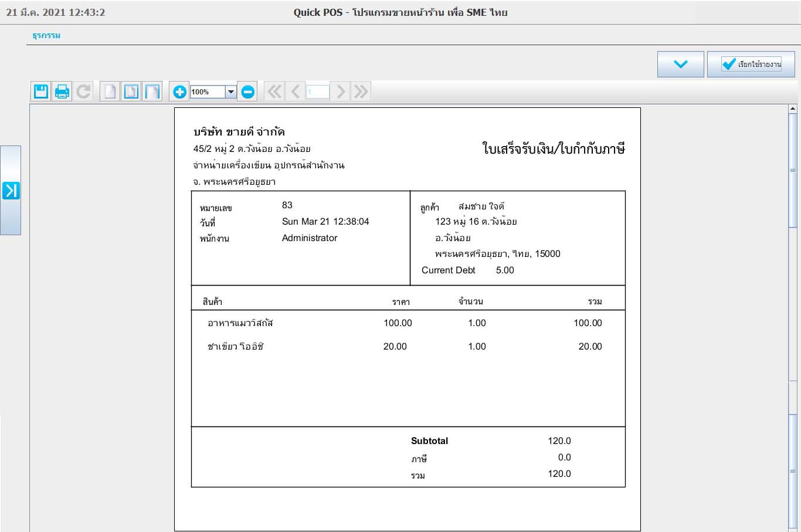The image size is (801, 532).
Task: Click the debt value 5.00
Action: [505, 270]
